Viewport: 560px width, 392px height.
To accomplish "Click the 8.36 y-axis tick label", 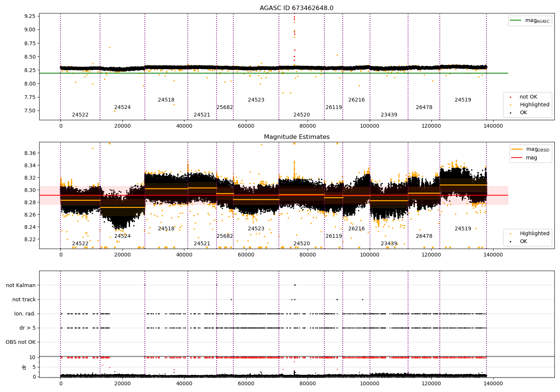I will point(30,153).
